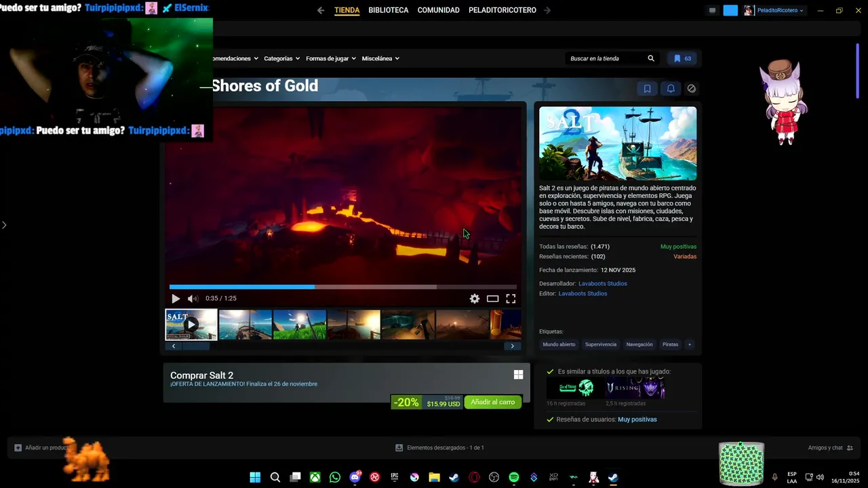The width and height of the screenshot is (868, 488).
Task: Open the Navegación tag
Action: pyautogui.click(x=639, y=344)
